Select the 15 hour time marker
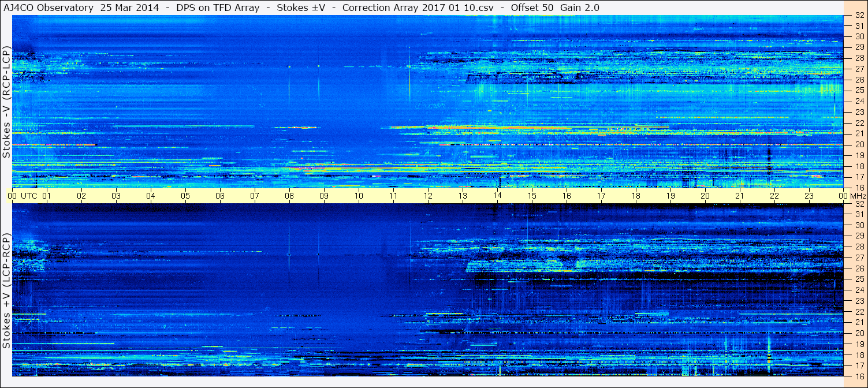 point(532,196)
